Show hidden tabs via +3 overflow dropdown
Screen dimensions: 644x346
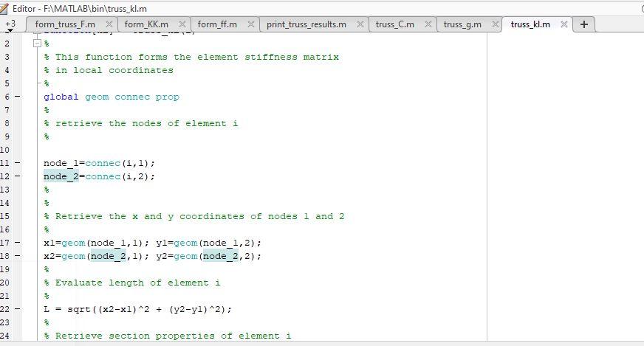pyautogui.click(x=10, y=25)
